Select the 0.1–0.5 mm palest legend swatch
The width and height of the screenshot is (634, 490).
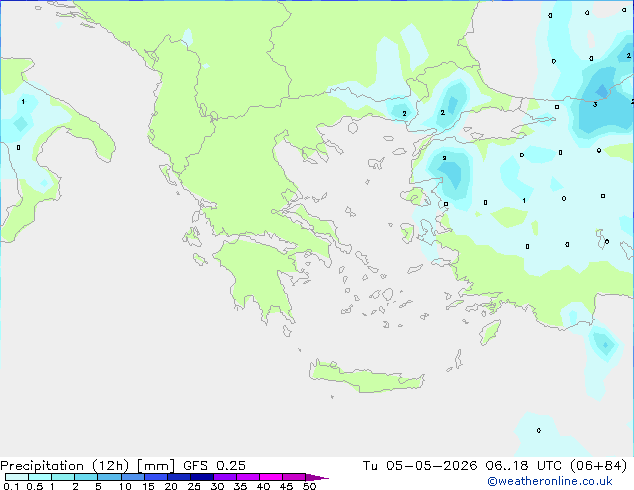tap(17, 477)
